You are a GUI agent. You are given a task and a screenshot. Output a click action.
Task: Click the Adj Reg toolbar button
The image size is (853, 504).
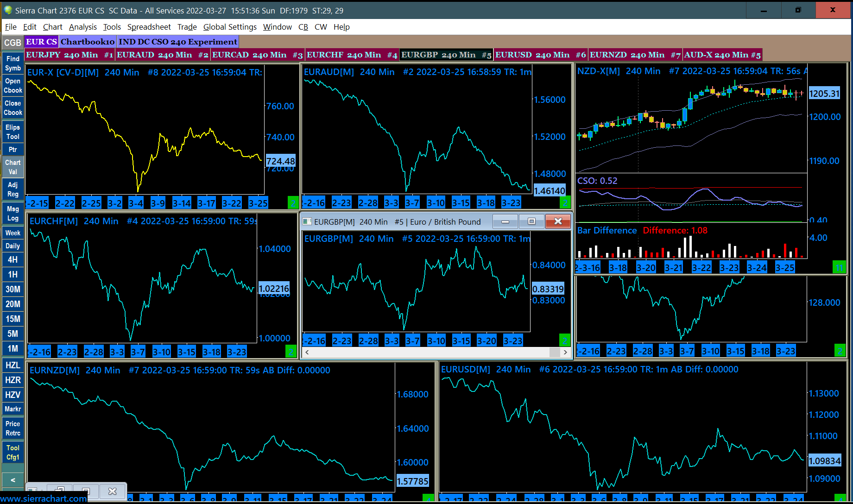[13, 189]
